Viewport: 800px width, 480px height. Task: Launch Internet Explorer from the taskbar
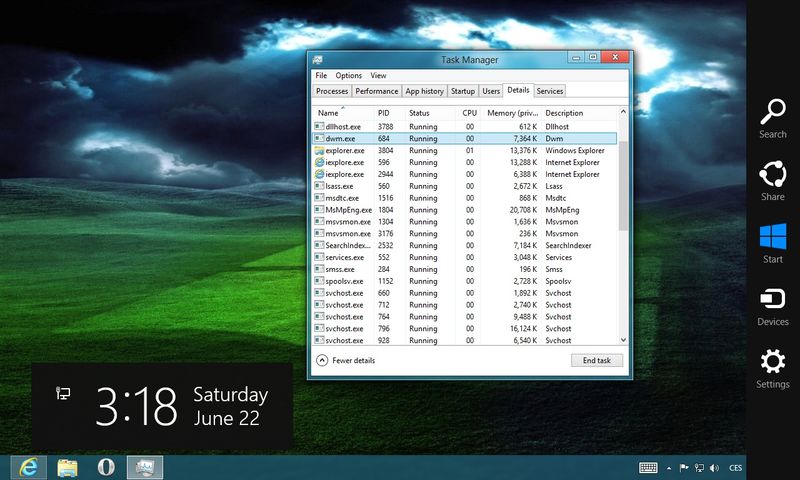click(x=29, y=467)
